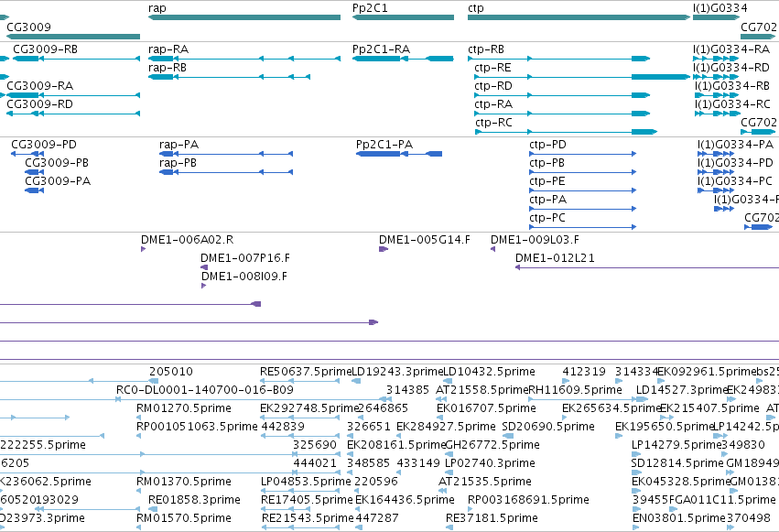
Task: Click EST RM01370.5prime
Action: click(x=184, y=482)
